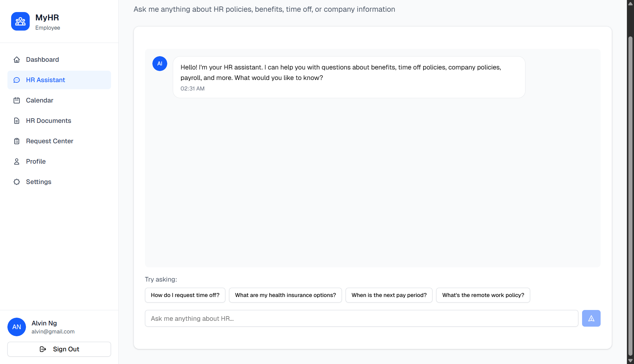Pick the remote work policy suggestion
Image resolution: width=634 pixels, height=364 pixels.
pos(483,295)
